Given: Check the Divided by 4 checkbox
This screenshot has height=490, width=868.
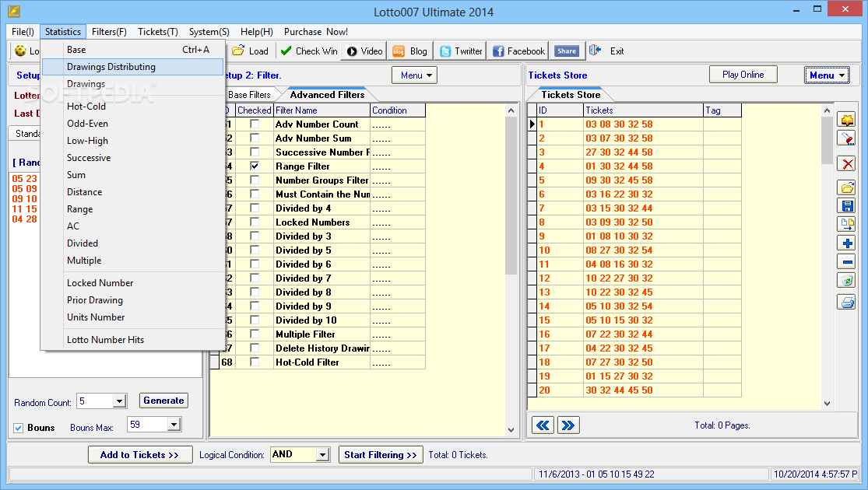Looking at the screenshot, I should [255, 208].
